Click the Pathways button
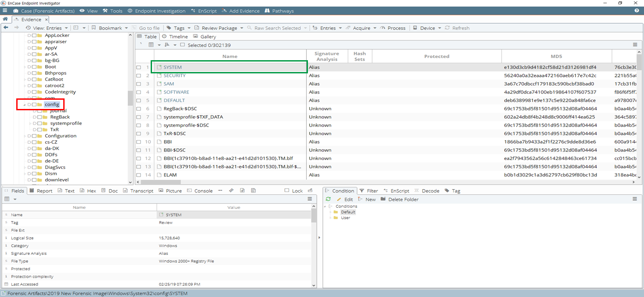The height and width of the screenshot is (297, 644). pyautogui.click(x=279, y=11)
